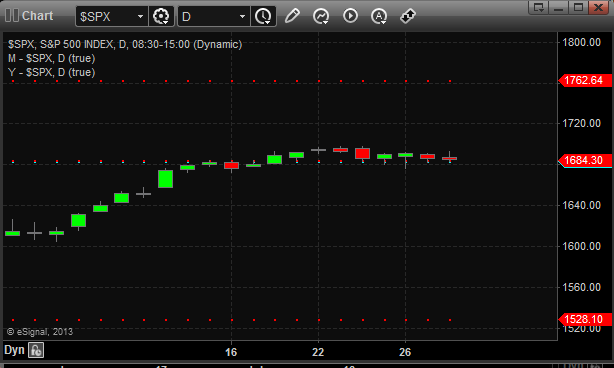Viewport: 614px width, 368px height.
Task: Click the large red candlestick near 24
Action: tap(362, 153)
